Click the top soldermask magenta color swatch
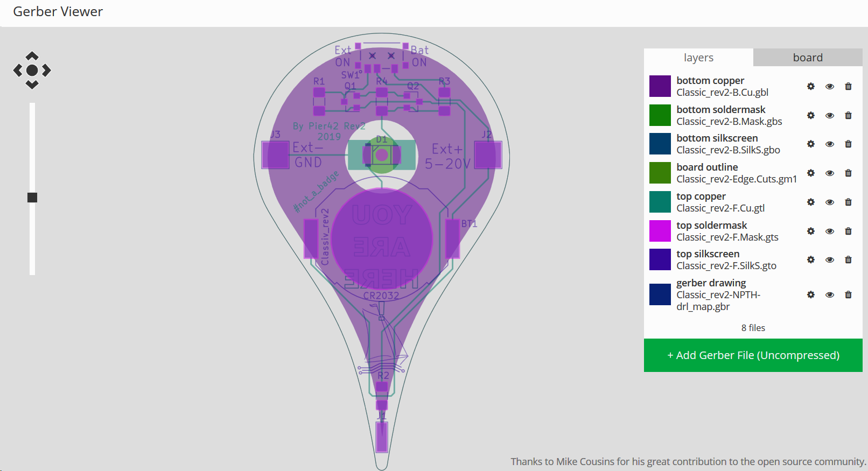Screen dimensions: 868x471 coord(660,231)
